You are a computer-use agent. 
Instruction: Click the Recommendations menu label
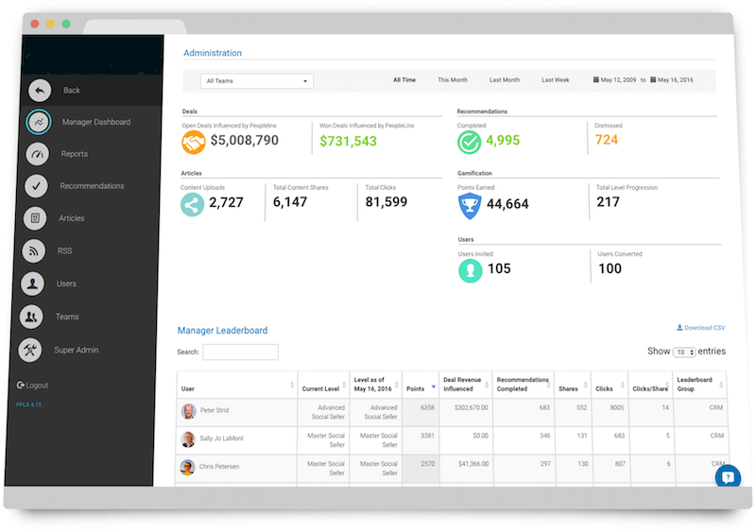[x=92, y=186]
